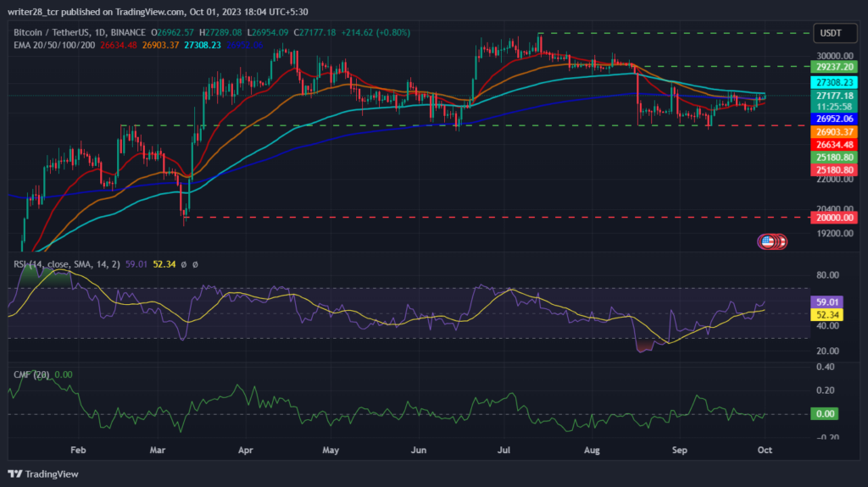Open the USDT currency selector

coord(835,33)
